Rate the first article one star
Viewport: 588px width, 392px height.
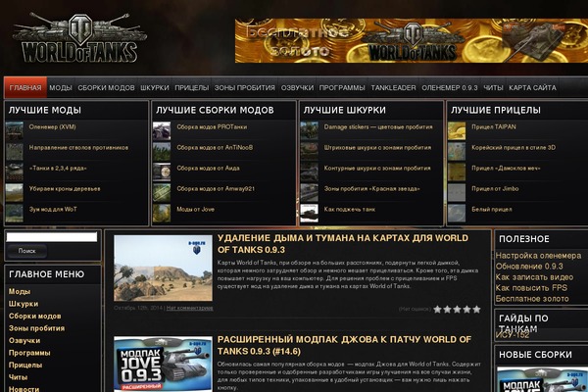tap(438, 310)
